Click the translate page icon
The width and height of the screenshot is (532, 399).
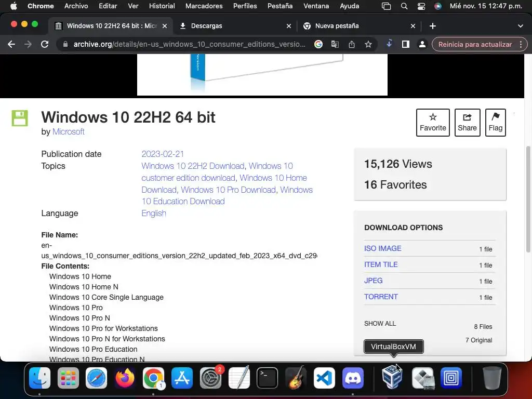pyautogui.click(x=335, y=44)
